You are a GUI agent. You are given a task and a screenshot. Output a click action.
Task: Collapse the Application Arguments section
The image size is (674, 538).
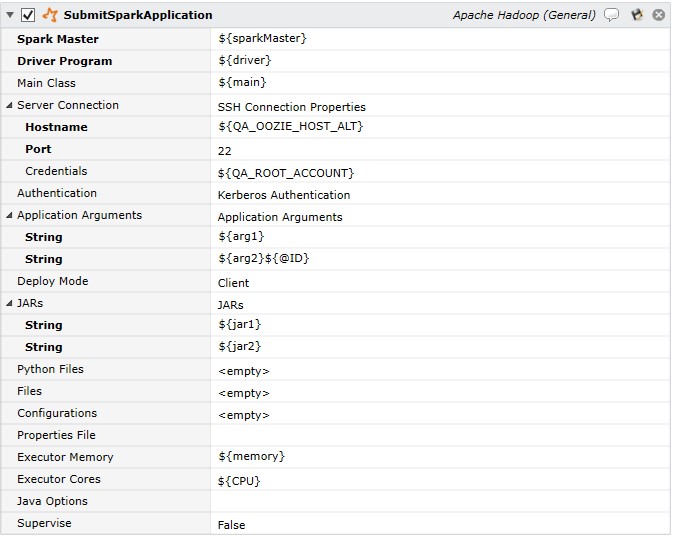[9, 215]
